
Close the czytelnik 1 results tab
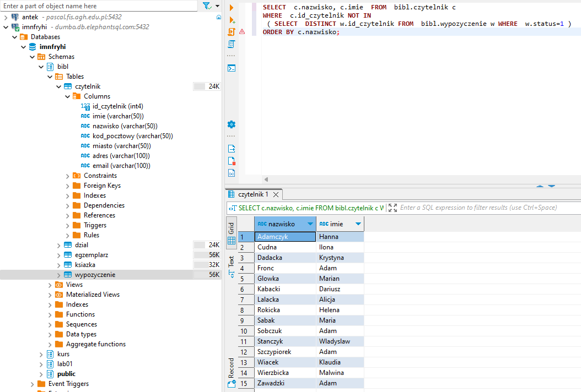tap(276, 194)
